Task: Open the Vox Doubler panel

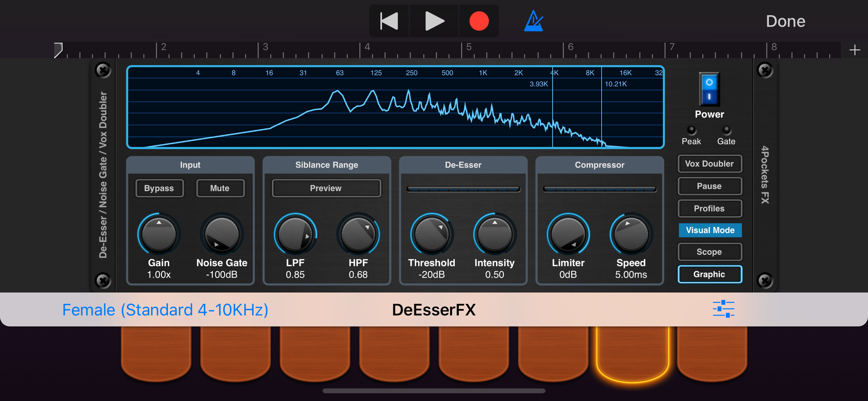Action: point(709,164)
